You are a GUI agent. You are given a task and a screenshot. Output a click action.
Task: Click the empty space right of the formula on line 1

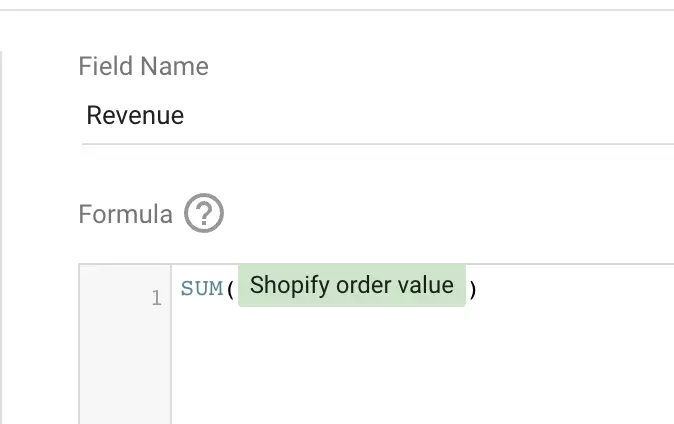coord(575,288)
